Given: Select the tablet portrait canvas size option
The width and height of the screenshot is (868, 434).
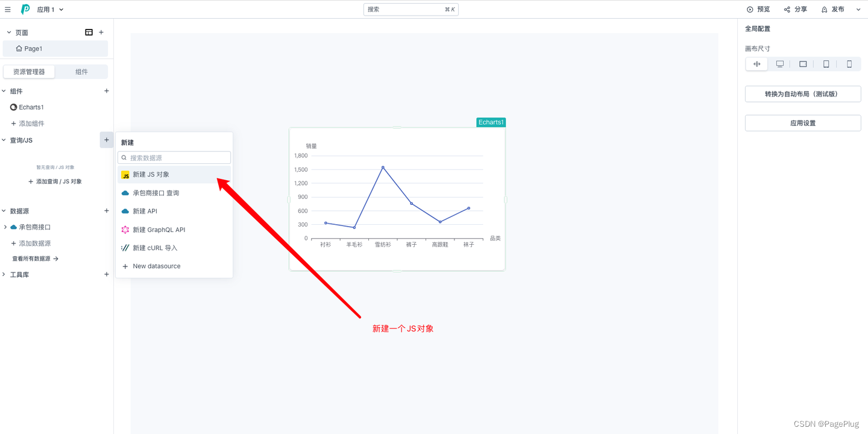Looking at the screenshot, I should coord(826,63).
